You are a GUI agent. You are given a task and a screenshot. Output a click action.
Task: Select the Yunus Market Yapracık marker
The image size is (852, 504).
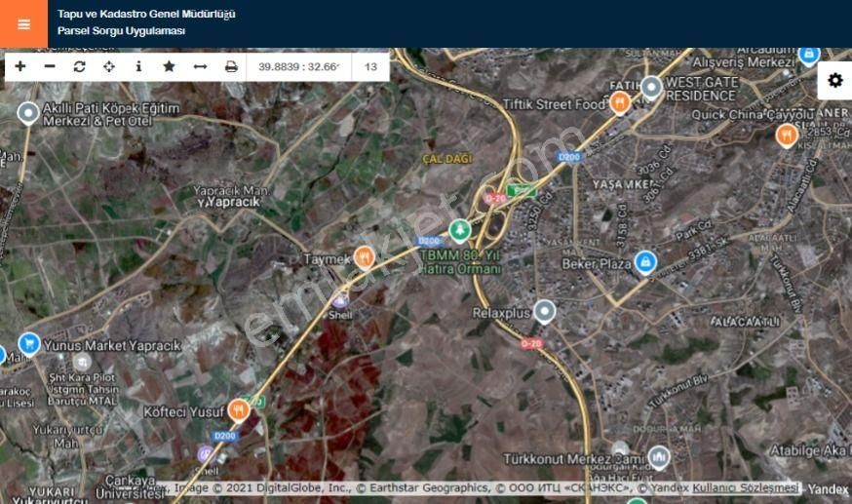click(29, 344)
